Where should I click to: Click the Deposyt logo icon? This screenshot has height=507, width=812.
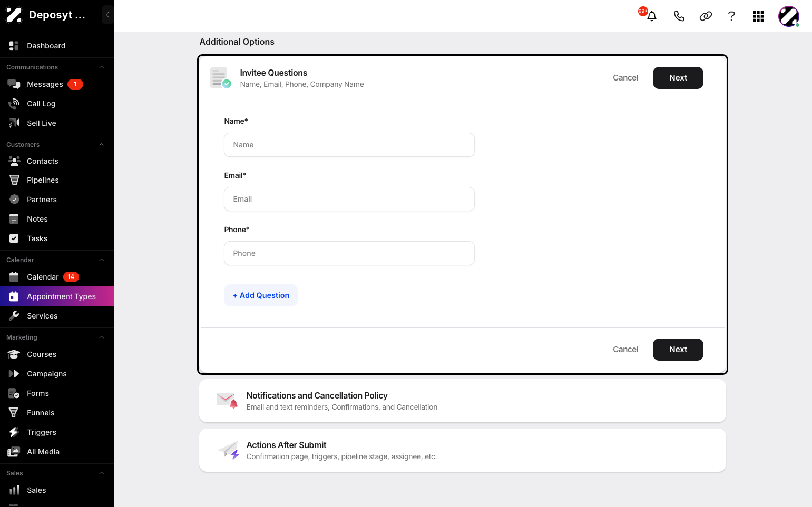[x=14, y=15]
